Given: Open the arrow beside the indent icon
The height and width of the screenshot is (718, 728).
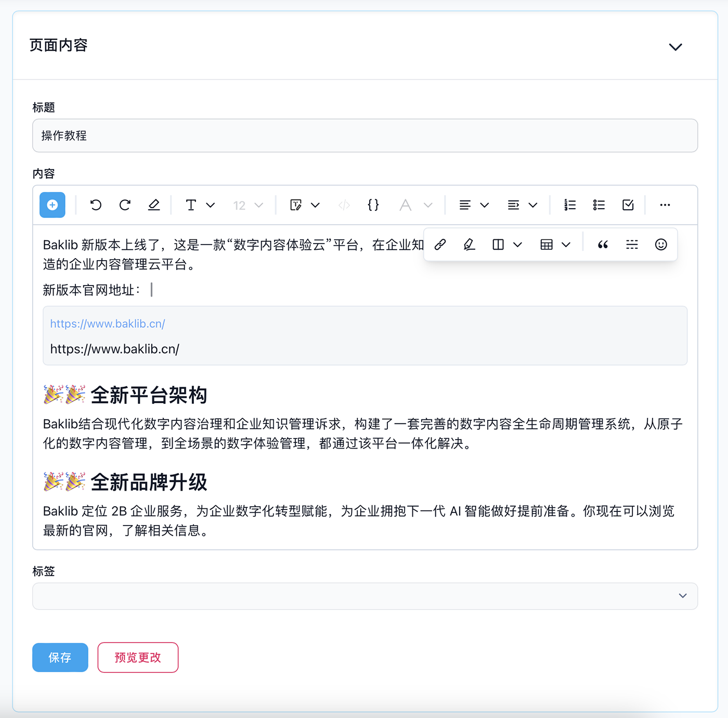Looking at the screenshot, I should coord(533,205).
